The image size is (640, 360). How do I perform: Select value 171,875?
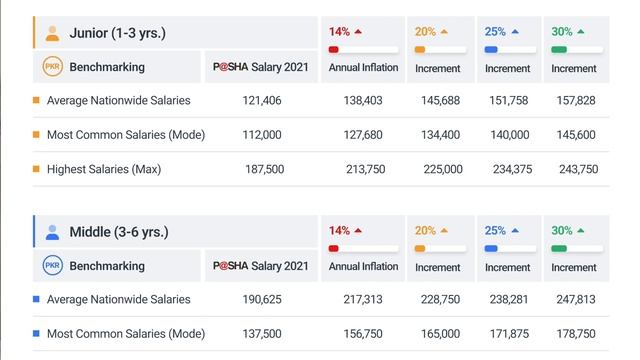click(x=509, y=334)
